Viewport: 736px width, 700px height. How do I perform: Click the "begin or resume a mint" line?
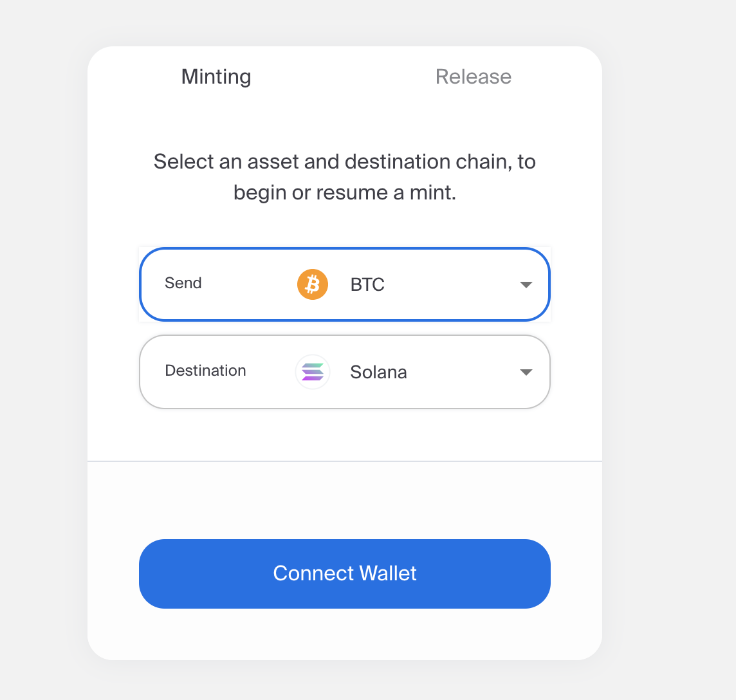(344, 192)
